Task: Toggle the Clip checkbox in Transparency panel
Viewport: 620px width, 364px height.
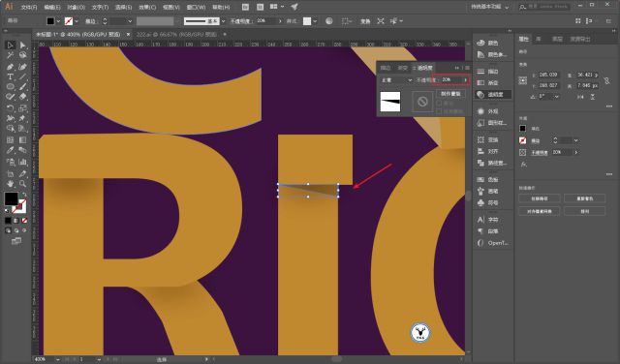Action: tap(439, 104)
